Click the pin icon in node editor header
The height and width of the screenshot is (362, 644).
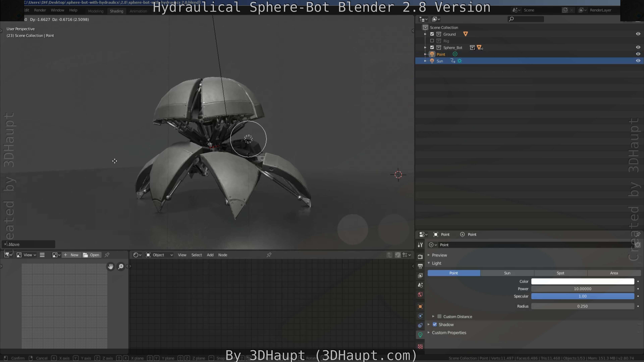pos(269,255)
